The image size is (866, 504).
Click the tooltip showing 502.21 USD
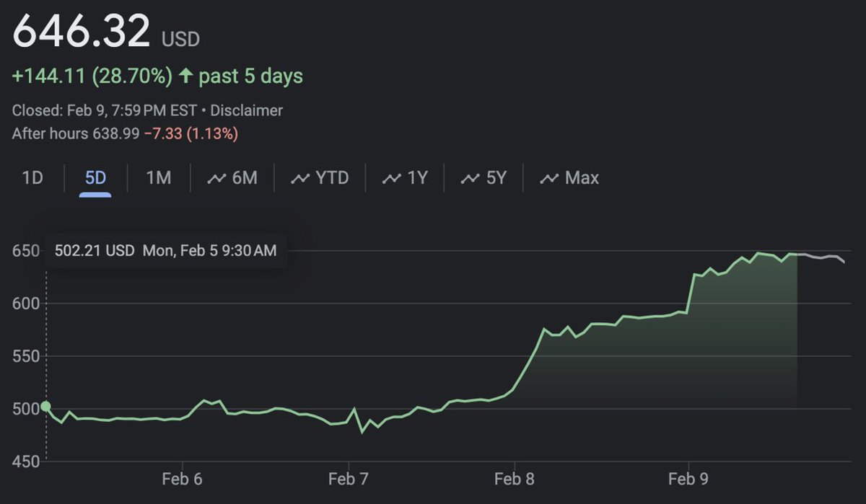coord(166,250)
